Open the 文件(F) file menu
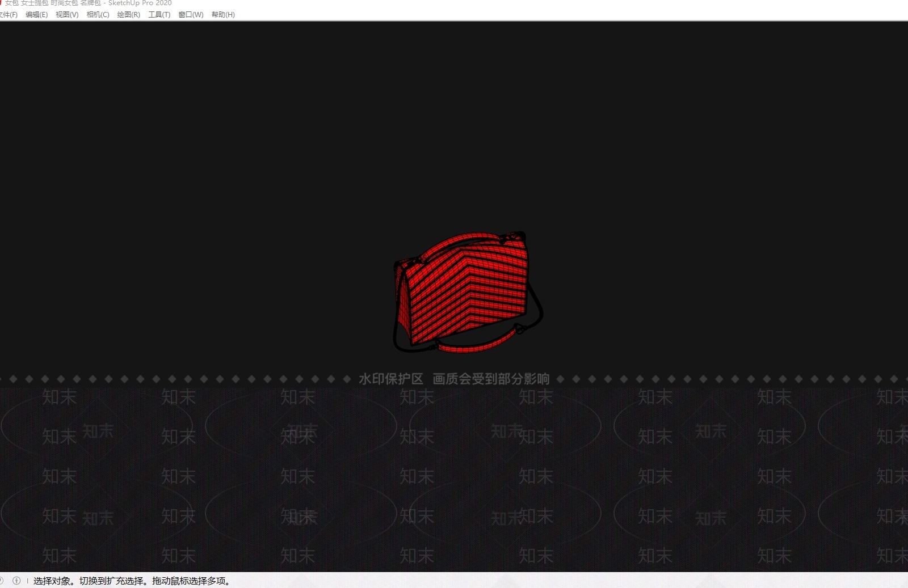Viewport: 908px width, 588px height. click(8, 15)
